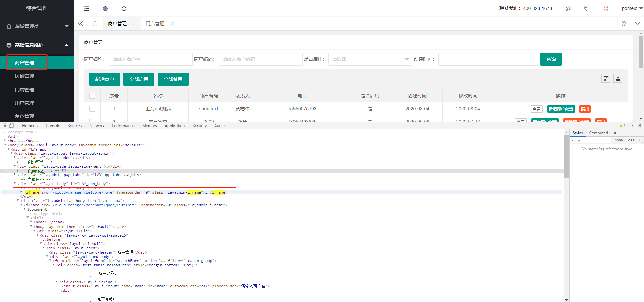Open the 是否启用 dropdown
This screenshot has width=644, height=302.
coord(370,59)
